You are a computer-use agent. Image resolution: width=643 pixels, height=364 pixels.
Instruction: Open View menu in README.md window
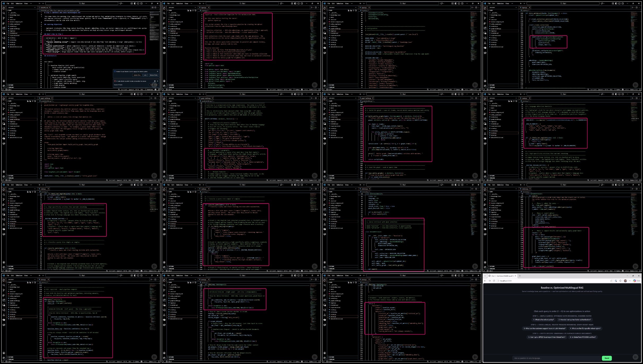(x=26, y=3)
